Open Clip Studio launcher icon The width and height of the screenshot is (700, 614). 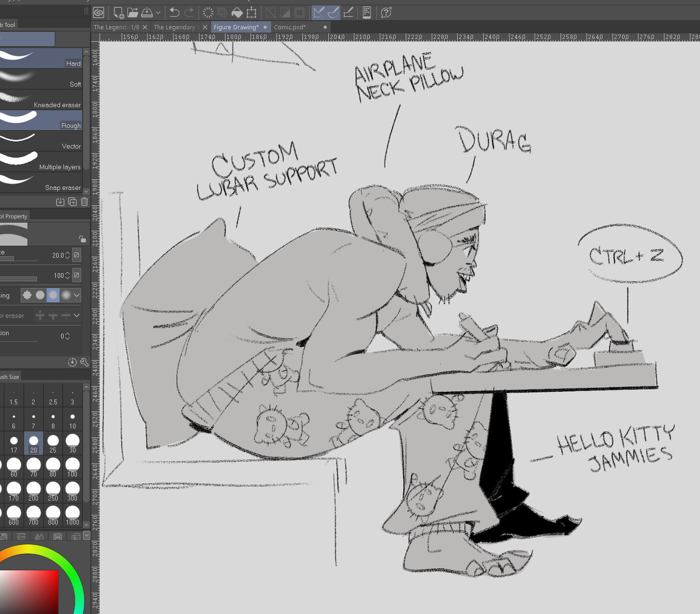click(x=99, y=13)
